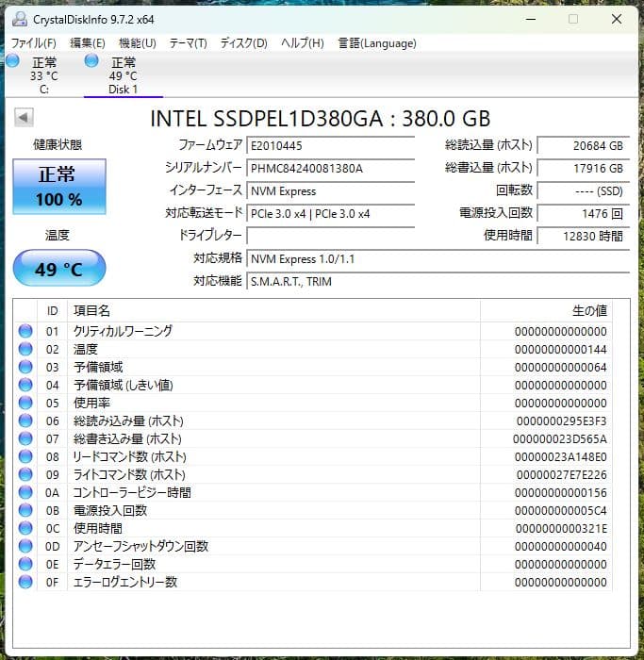
Task: Open the テーマ(T) menu
Action: point(188,43)
